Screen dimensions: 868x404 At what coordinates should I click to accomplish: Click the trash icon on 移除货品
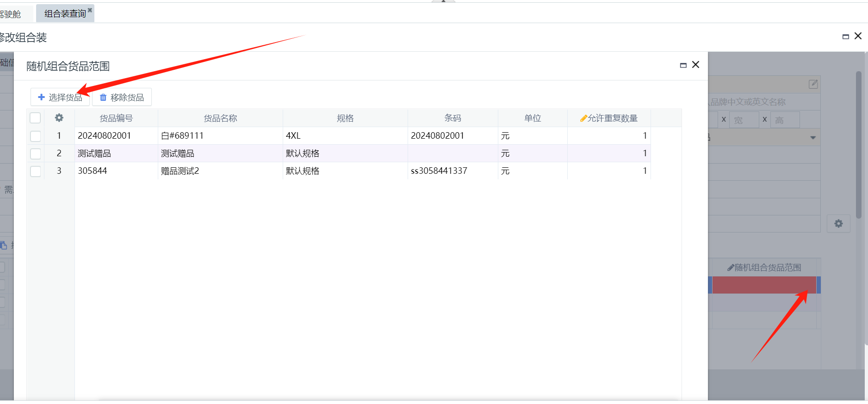click(x=103, y=97)
